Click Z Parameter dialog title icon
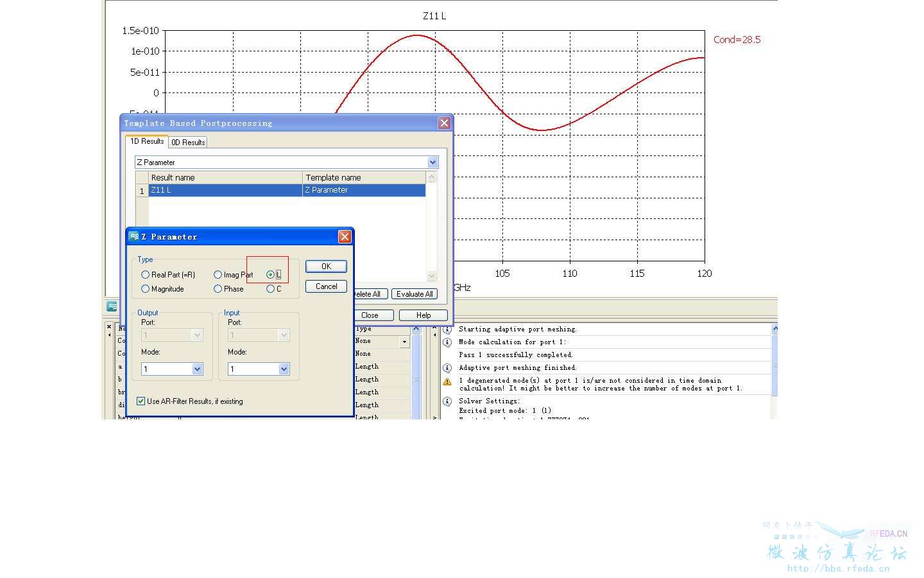Viewport: 924px width, 578px height. 134,236
